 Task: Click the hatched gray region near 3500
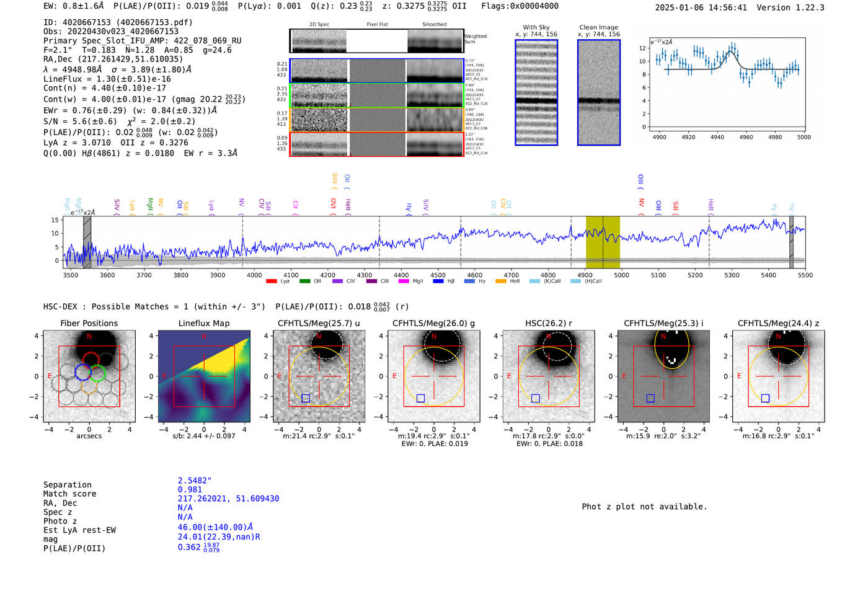point(87,242)
